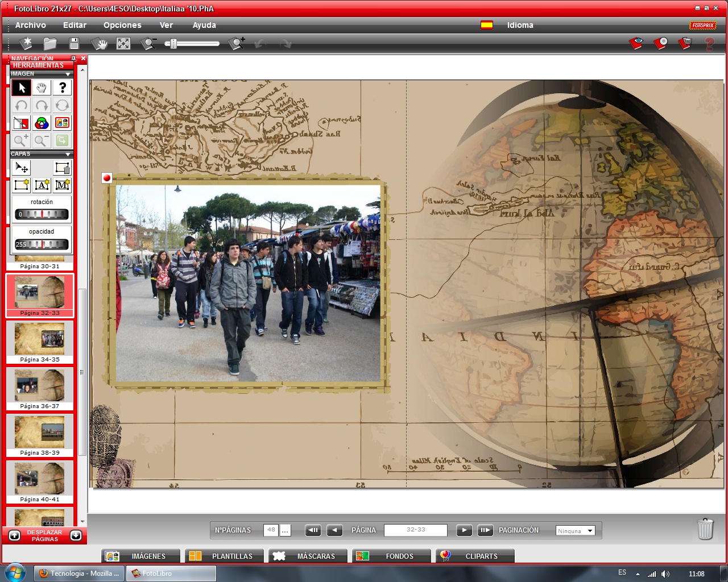The width and height of the screenshot is (728, 582).
Task: Go to the last page
Action: click(485, 530)
